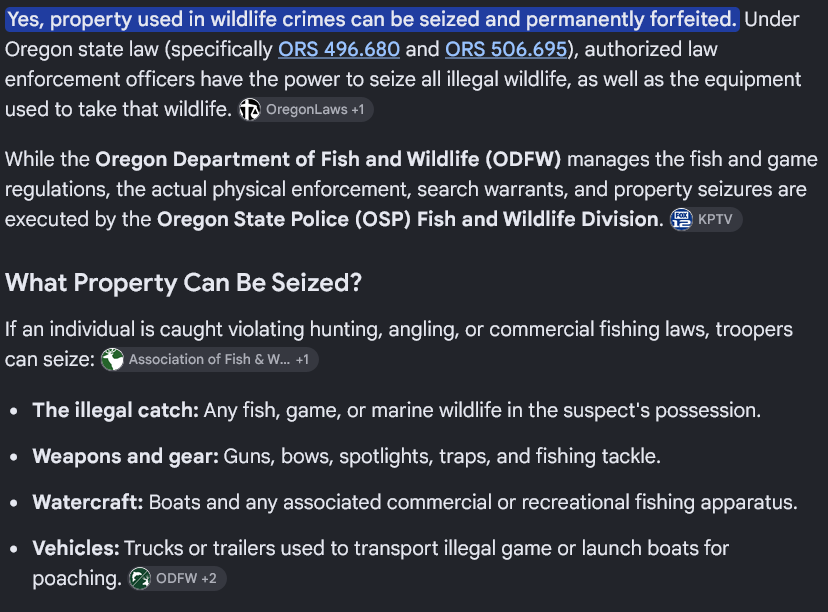Click the 'Watercraft:' bullet label

pyautogui.click(x=88, y=502)
